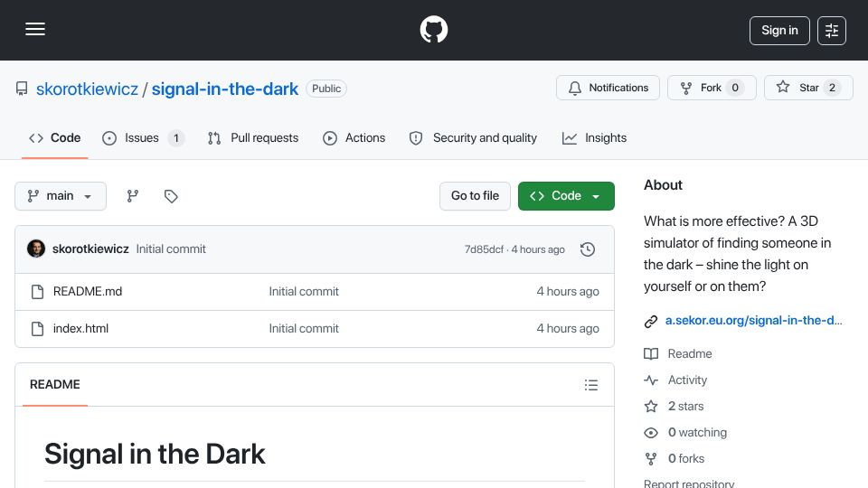Image resolution: width=868 pixels, height=488 pixels.
Task: Open skorotkiewicz owner profile link
Action: (87, 89)
